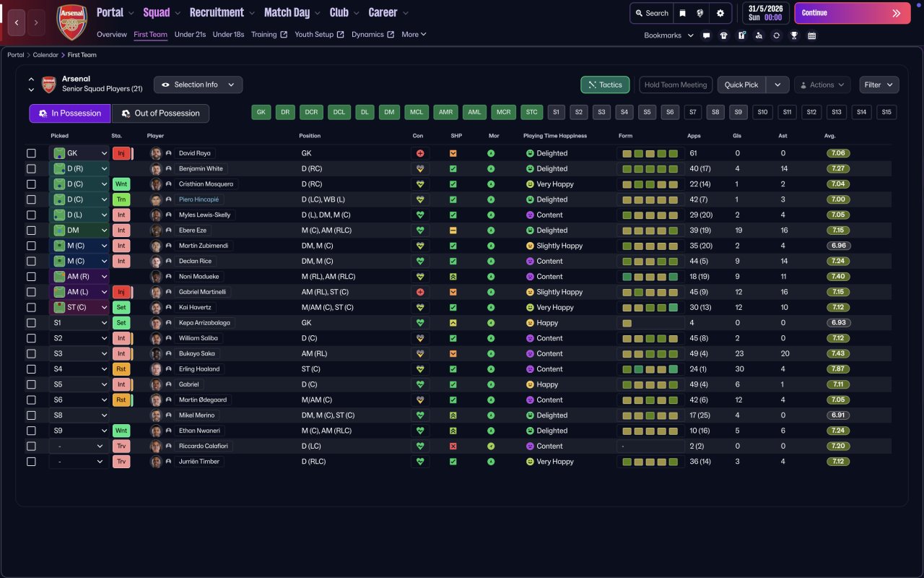Click the Quick Pick button
Viewport: 924px width, 578px height.
click(x=741, y=85)
